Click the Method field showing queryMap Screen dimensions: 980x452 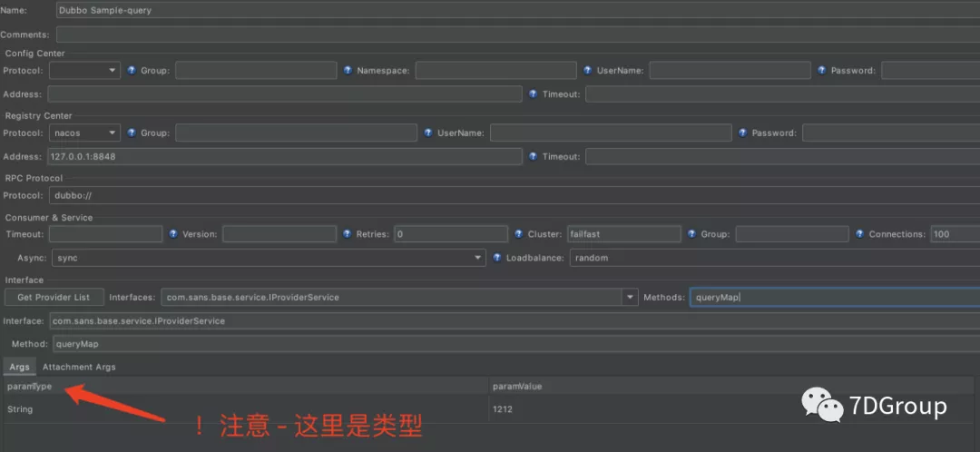tap(515, 344)
